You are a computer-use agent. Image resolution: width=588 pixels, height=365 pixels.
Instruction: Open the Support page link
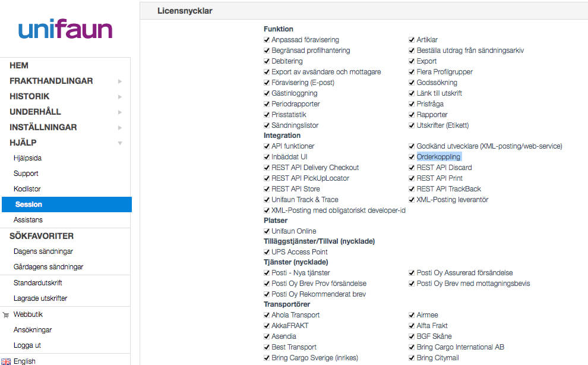point(26,173)
